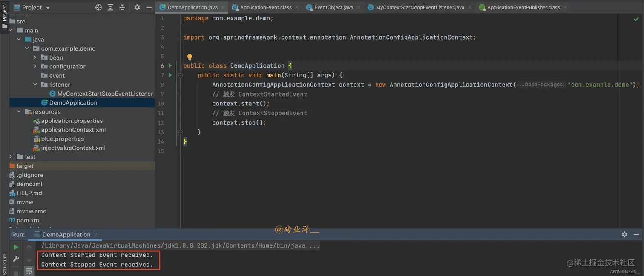
Task: Select injectValueContext.xml file
Action: [69, 148]
